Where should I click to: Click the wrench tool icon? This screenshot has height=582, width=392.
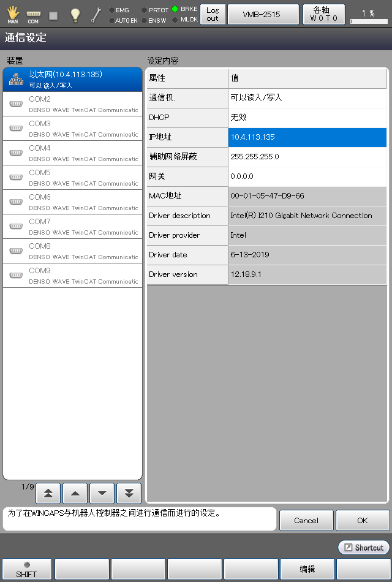click(96, 15)
